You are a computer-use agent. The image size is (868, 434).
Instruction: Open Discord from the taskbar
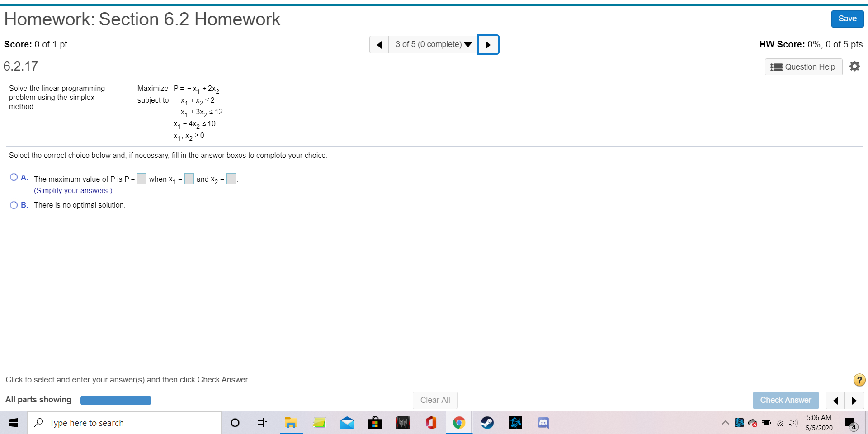coord(543,423)
